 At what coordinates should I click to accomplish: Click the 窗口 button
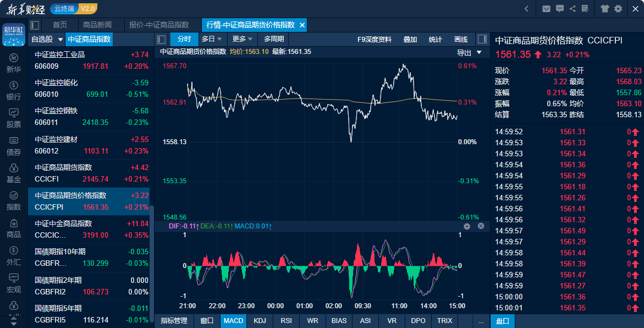pos(207,321)
